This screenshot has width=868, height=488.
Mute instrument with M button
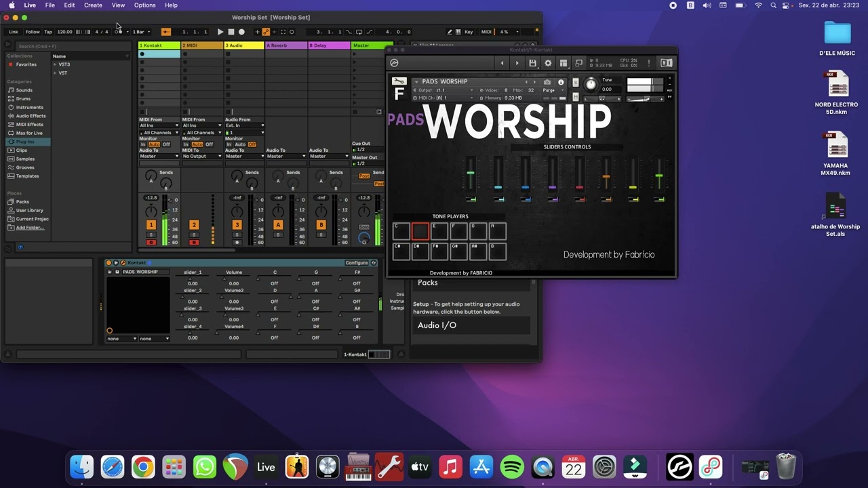pos(576,97)
